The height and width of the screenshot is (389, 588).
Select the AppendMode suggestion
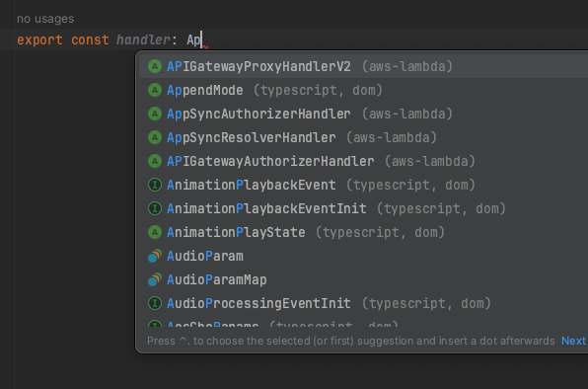[363, 90]
